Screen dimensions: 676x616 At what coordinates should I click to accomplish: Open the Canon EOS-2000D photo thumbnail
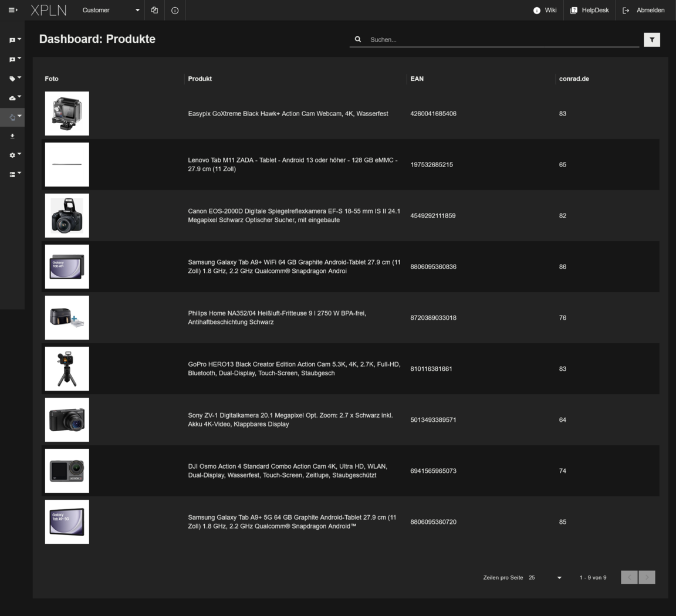[x=67, y=215]
